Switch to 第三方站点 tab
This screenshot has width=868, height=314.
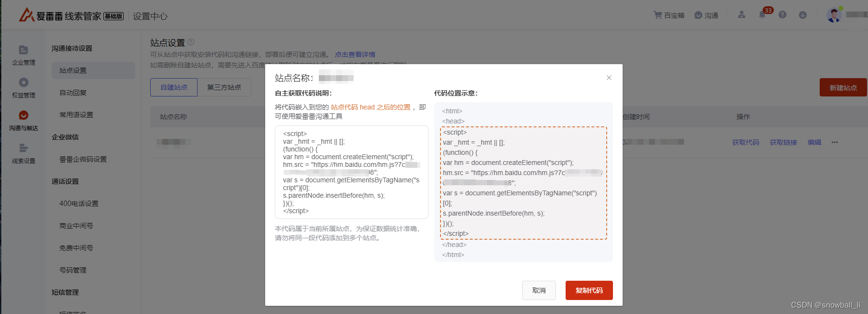224,87
